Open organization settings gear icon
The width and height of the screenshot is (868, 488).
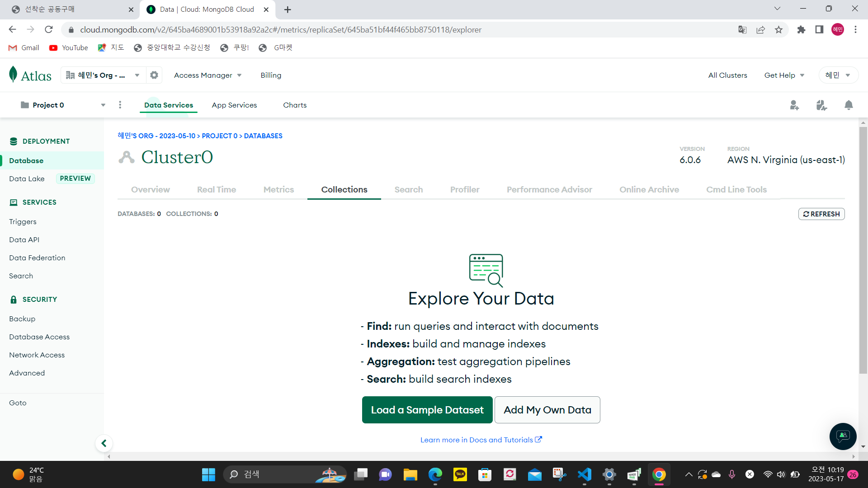point(154,75)
